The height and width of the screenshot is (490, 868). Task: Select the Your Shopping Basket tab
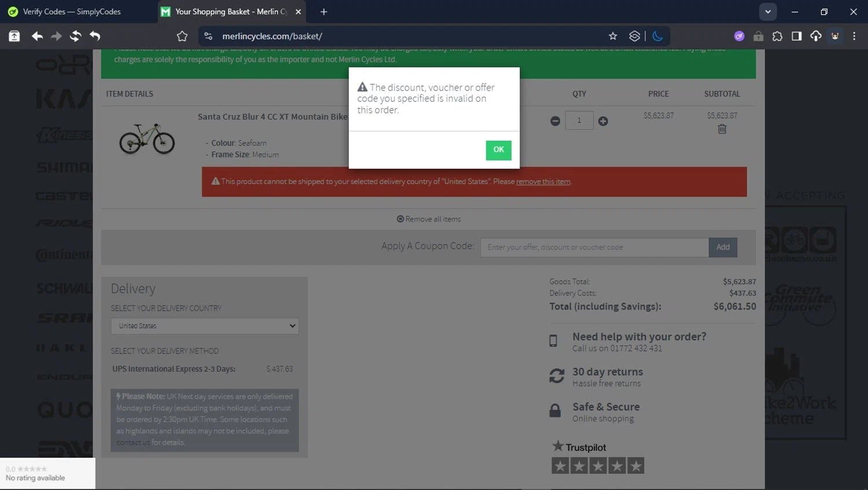pos(231,12)
